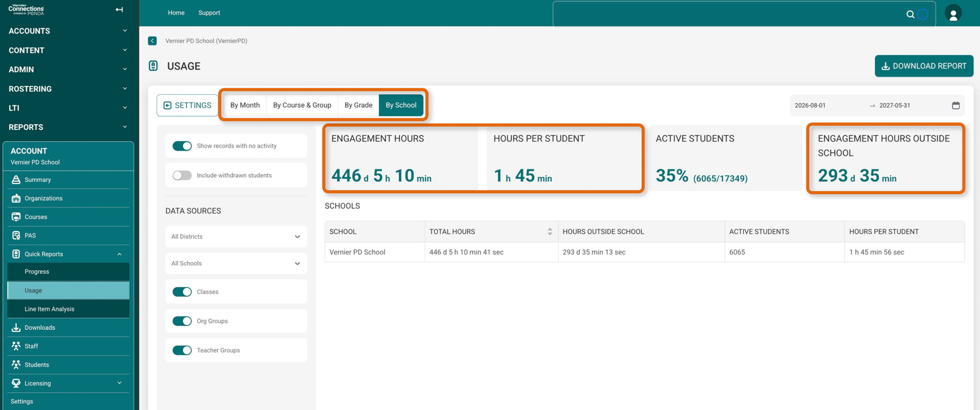The width and height of the screenshot is (980, 410).
Task: Click the Active Students column header
Action: click(785, 232)
